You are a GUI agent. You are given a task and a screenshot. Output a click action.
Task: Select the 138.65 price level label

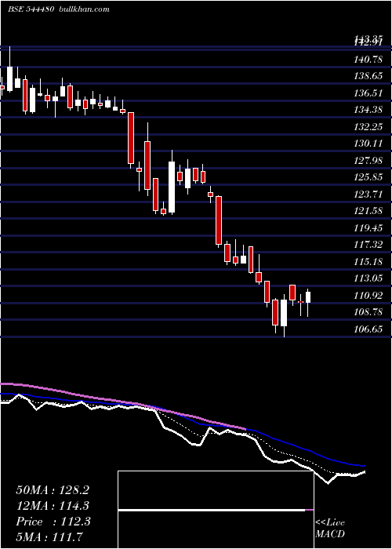(368, 76)
